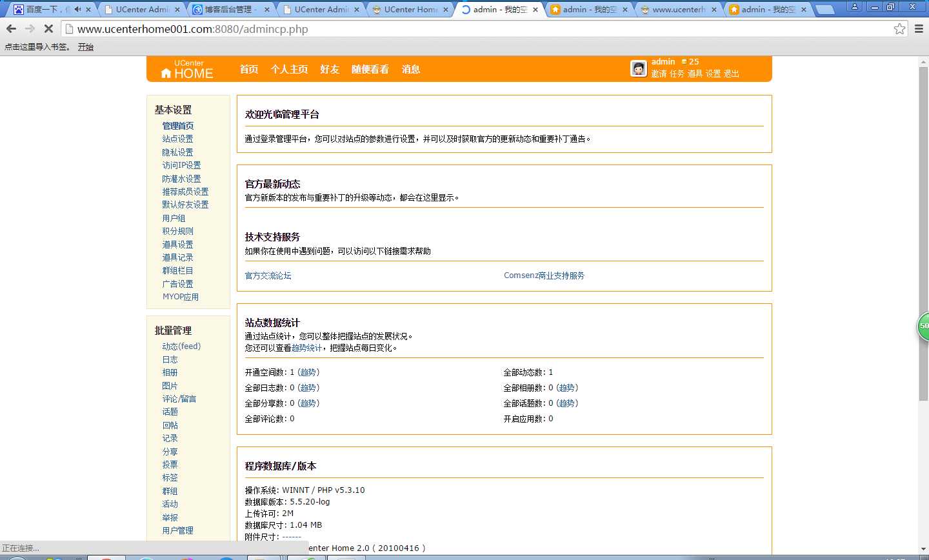Viewport: 929px width, 560px height.
Task: Click the credits icon beside 25
Action: point(684,62)
